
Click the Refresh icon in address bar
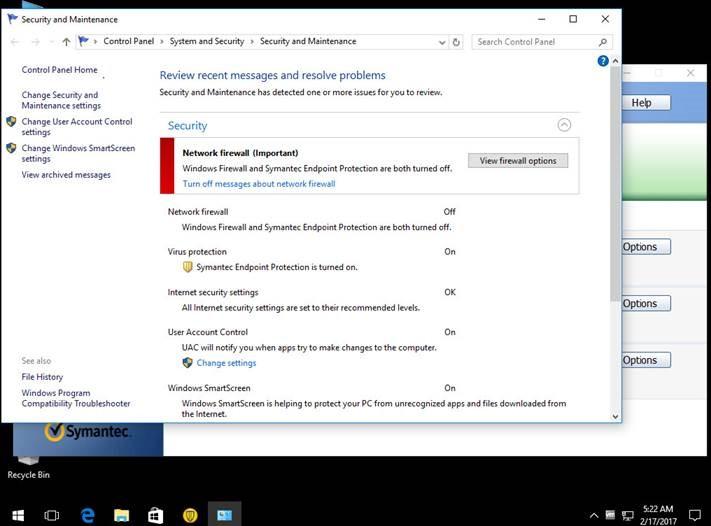click(x=457, y=42)
